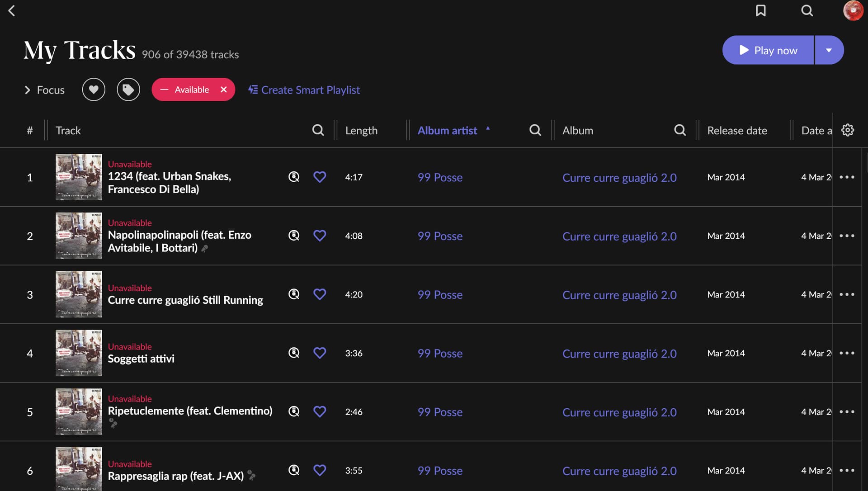Remove the Available filter chip
Image resolution: width=868 pixels, height=491 pixels.
(x=223, y=90)
